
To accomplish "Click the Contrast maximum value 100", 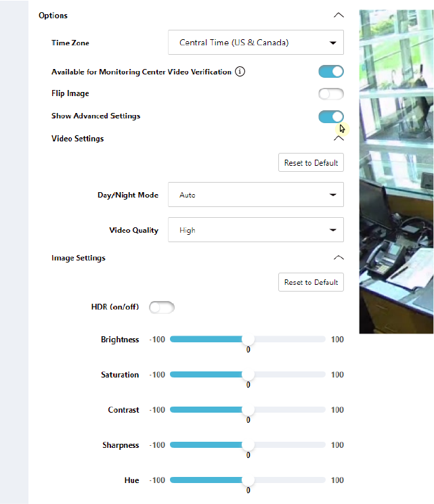I will [x=337, y=410].
